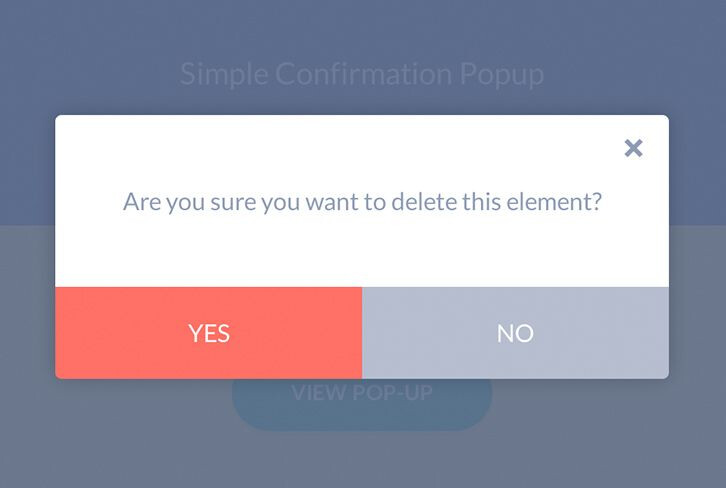The image size is (726, 488).
Task: Click the 'Simple Confirmation Popup' heading
Action: 362,74
